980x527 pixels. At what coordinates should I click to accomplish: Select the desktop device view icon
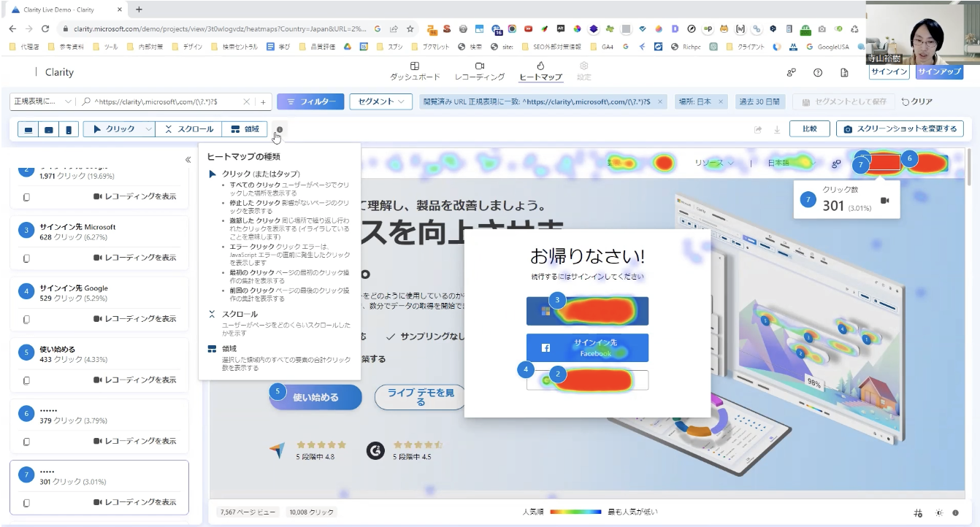click(x=28, y=129)
